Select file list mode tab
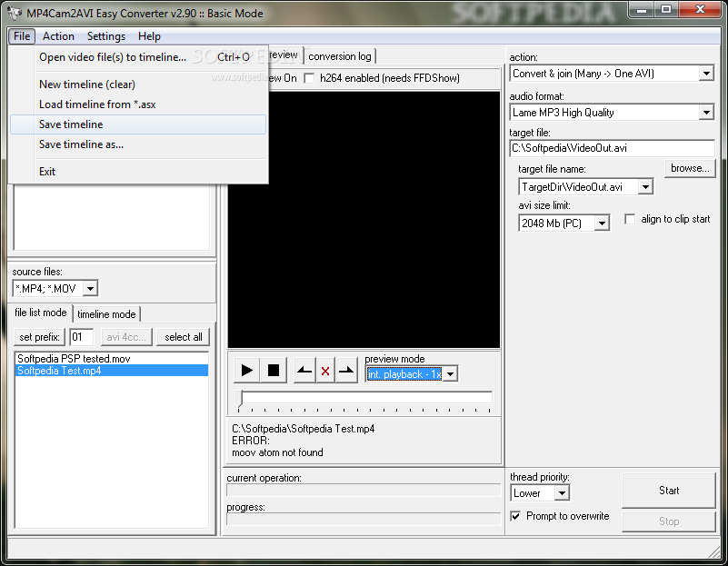Image resolution: width=728 pixels, height=566 pixels. click(x=41, y=313)
